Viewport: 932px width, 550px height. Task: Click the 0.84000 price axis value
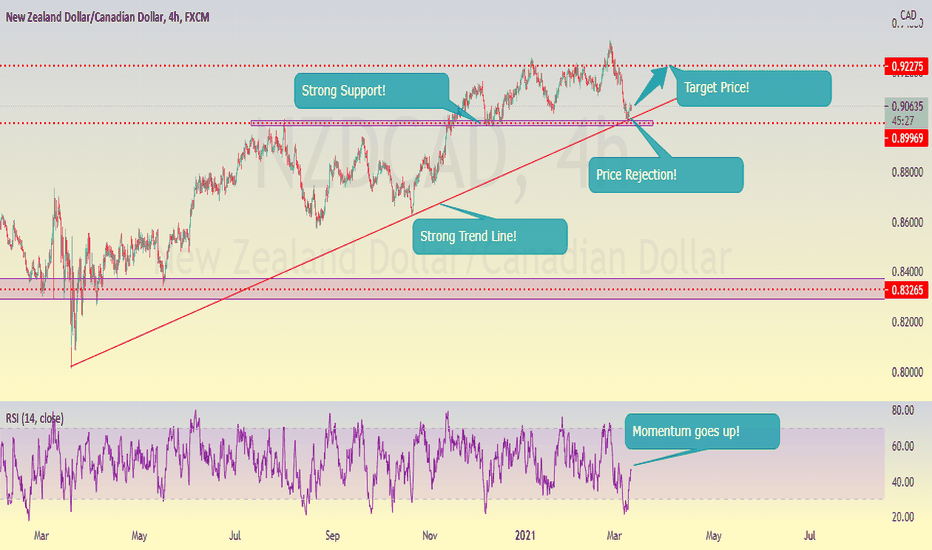tap(907, 272)
